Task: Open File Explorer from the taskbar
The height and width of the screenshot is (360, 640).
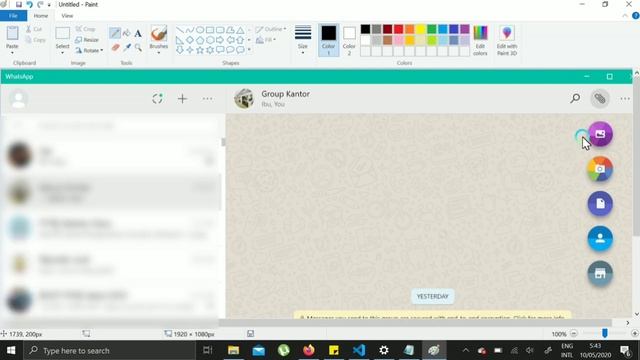Action: click(x=233, y=350)
